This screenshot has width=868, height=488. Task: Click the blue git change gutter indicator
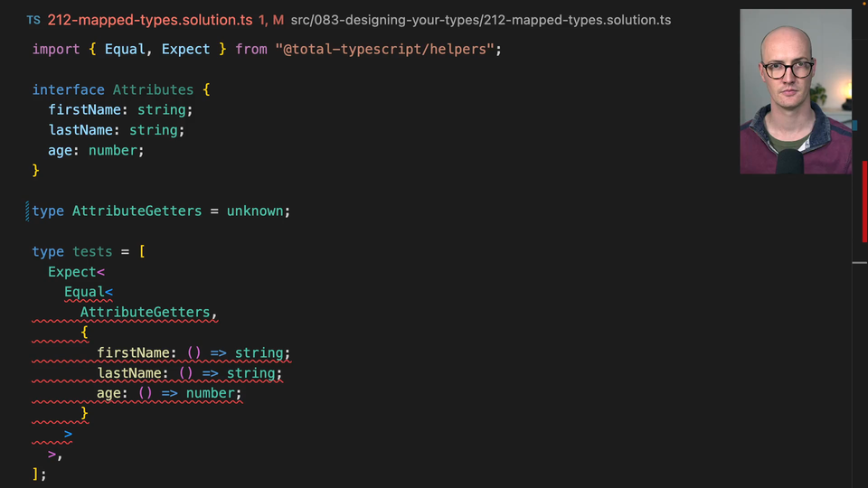[27, 211]
